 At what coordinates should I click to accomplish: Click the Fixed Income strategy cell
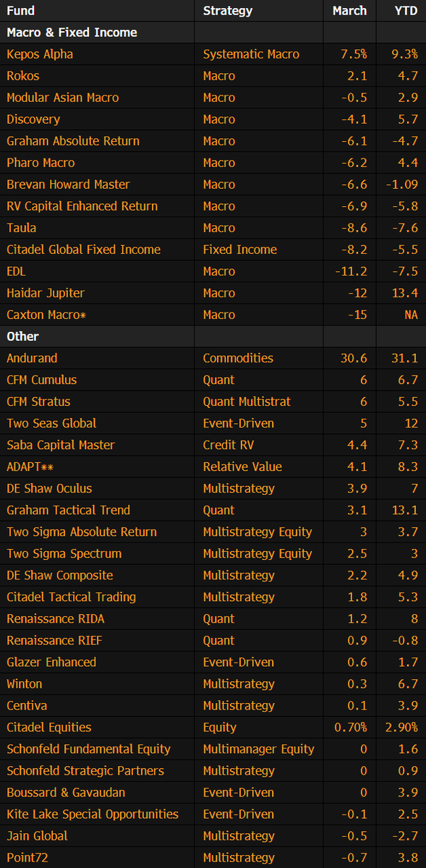click(x=240, y=250)
